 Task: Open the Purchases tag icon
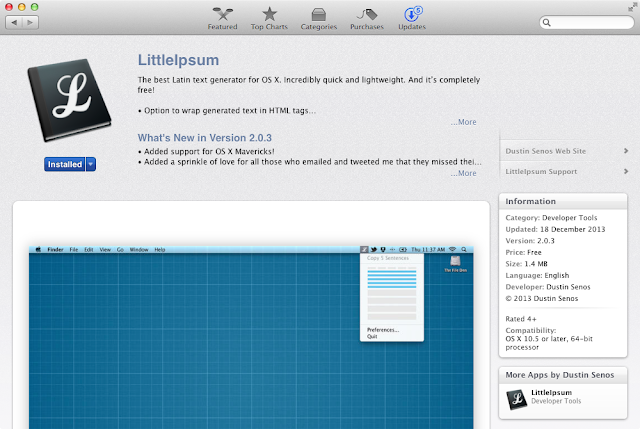click(x=367, y=14)
